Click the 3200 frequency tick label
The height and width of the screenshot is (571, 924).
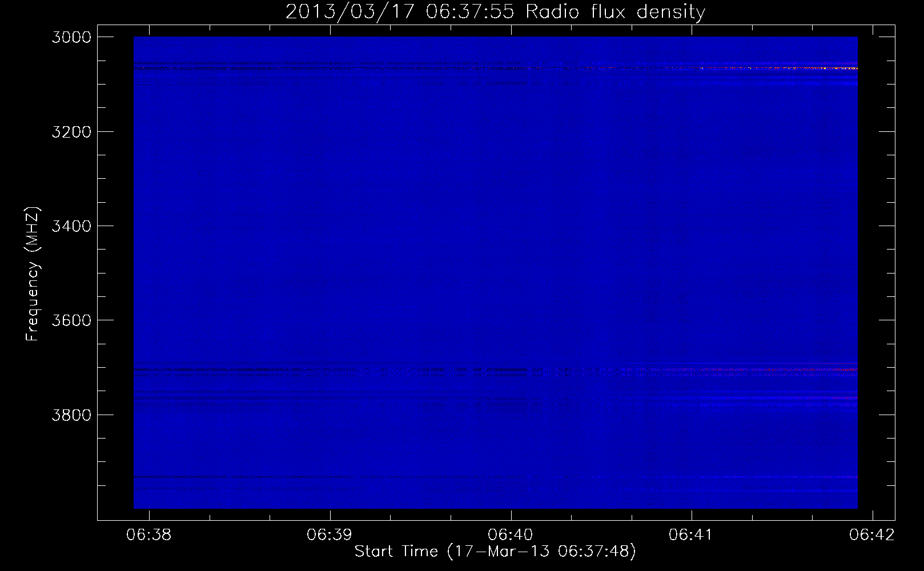pos(71,132)
